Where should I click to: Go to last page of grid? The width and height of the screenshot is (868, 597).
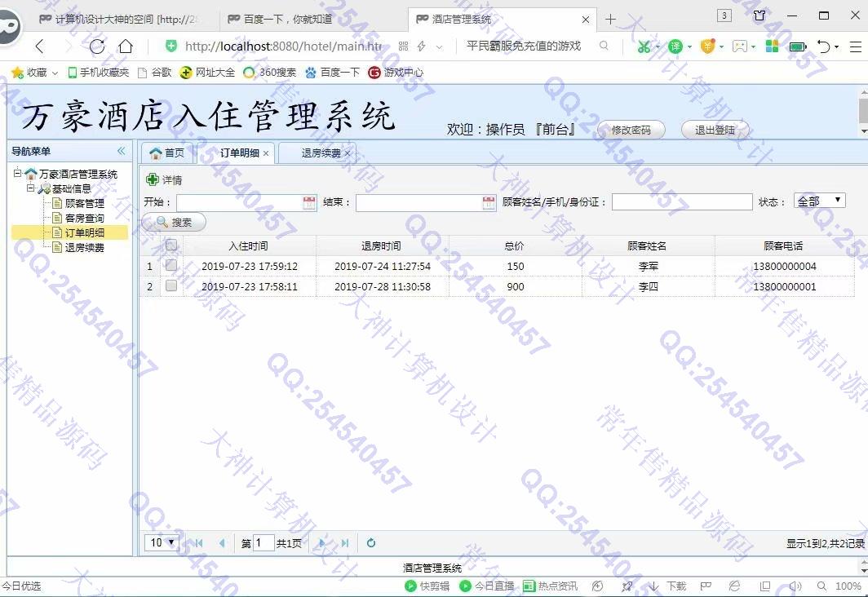[x=345, y=543]
